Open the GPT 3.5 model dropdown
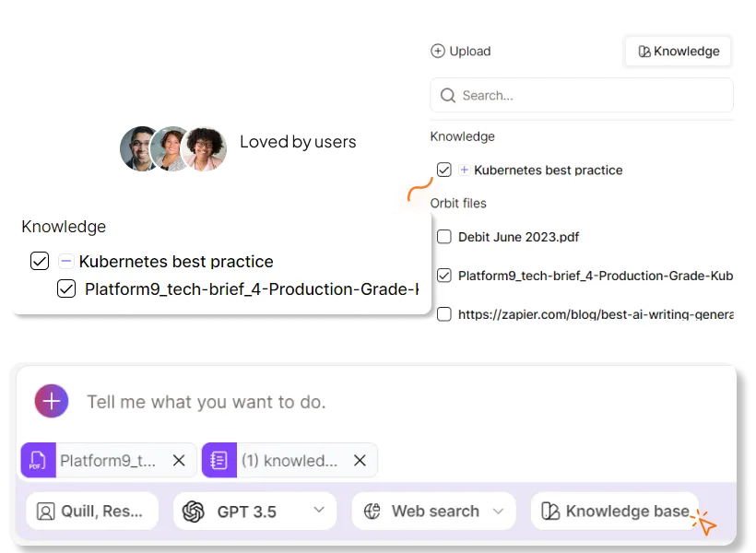The width and height of the screenshot is (756, 553). [319, 511]
